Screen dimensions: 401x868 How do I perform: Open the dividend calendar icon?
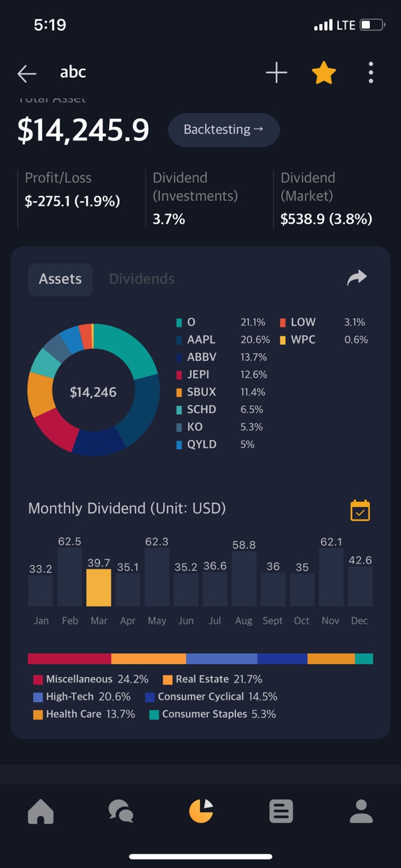click(360, 510)
